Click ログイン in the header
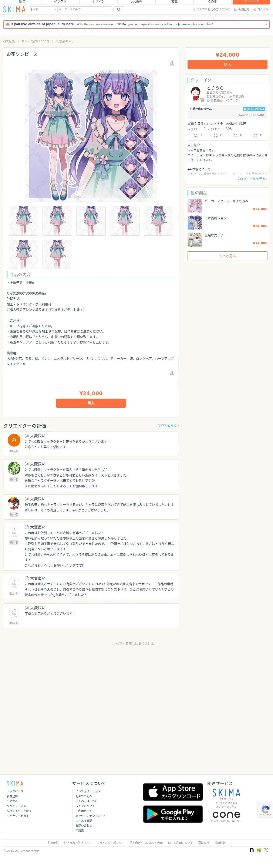The image size is (273, 868). click(261, 9)
